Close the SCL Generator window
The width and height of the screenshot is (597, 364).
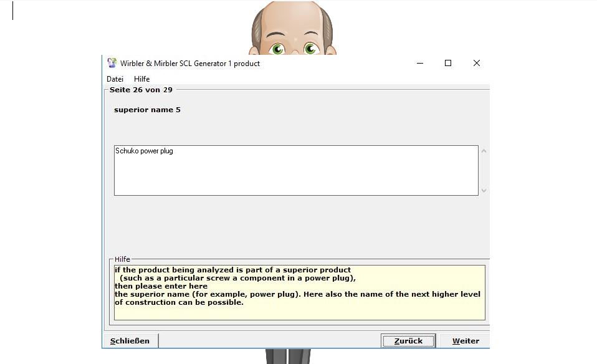click(x=477, y=63)
